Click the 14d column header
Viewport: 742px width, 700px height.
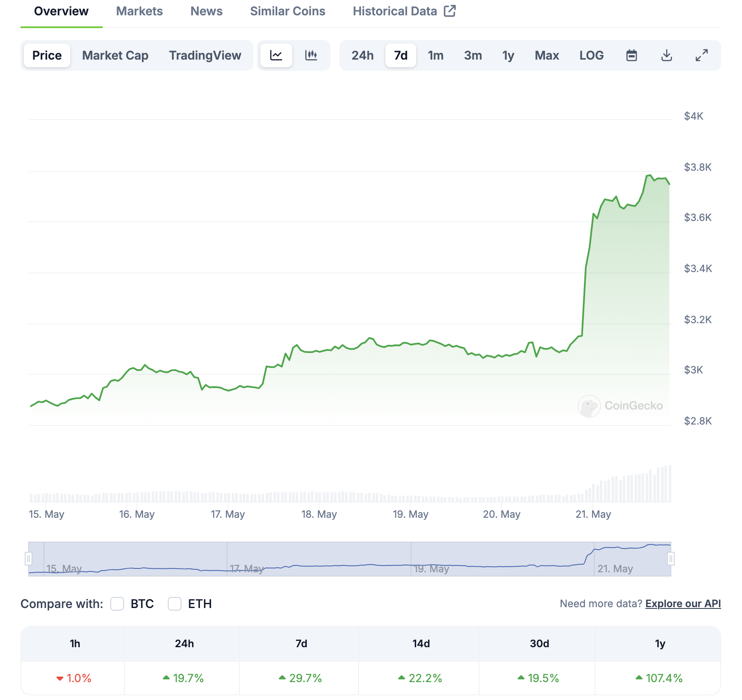pos(421,643)
